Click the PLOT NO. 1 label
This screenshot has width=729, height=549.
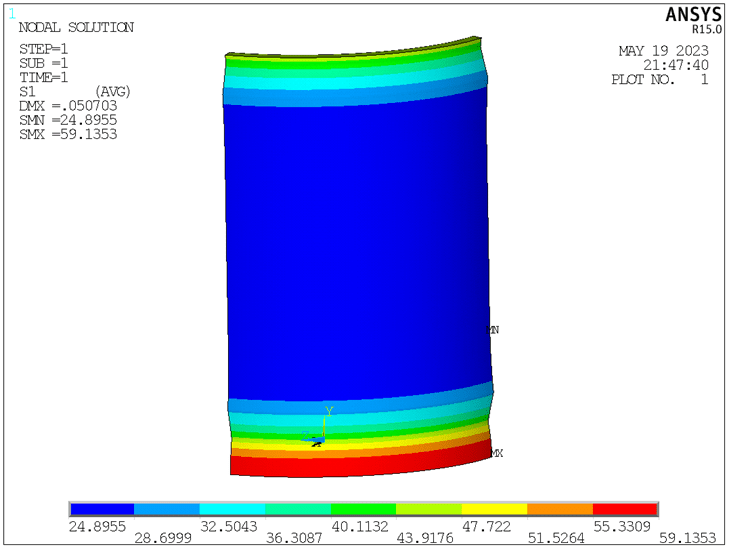[659, 80]
